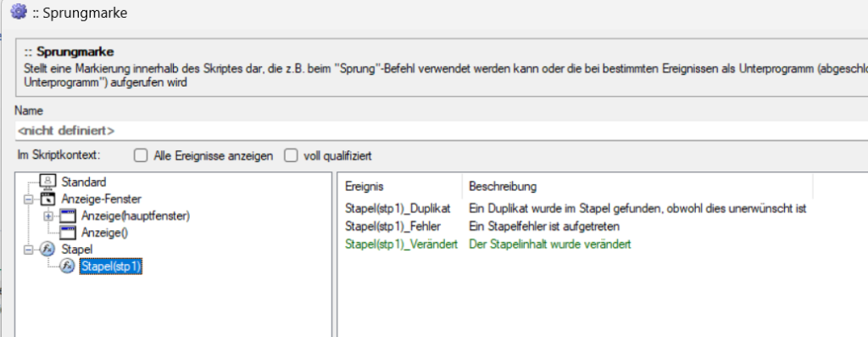Select Anzeige(hauptfenster) in the tree
The width and height of the screenshot is (868, 337).
point(136,216)
